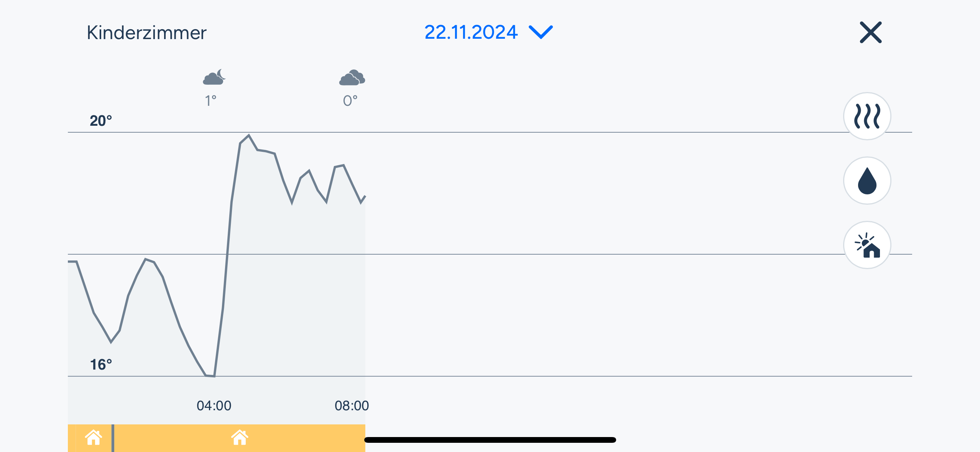Toggle the humidity water drop button
This screenshot has width=980, height=452.
(867, 181)
